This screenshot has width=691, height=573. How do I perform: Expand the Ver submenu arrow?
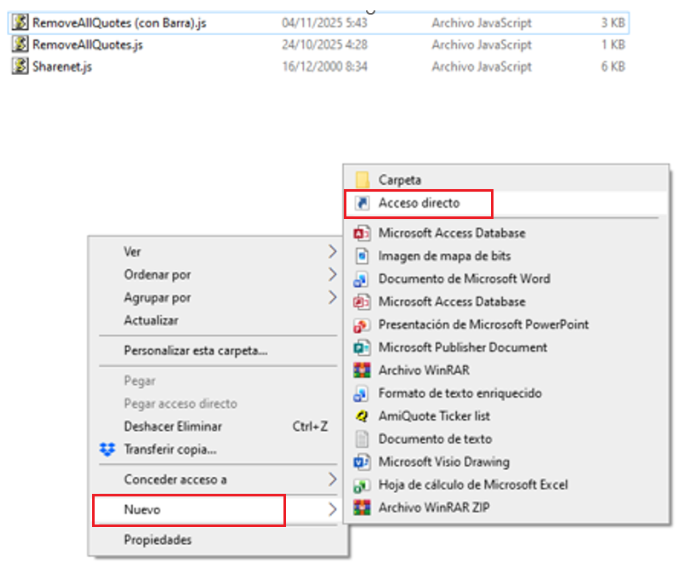pyautogui.click(x=333, y=252)
